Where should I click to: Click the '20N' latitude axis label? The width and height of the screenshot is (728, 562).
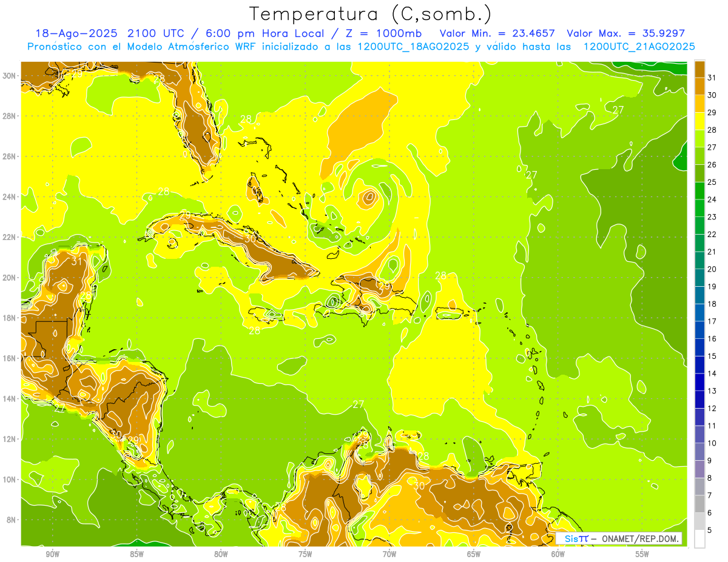tap(9, 278)
